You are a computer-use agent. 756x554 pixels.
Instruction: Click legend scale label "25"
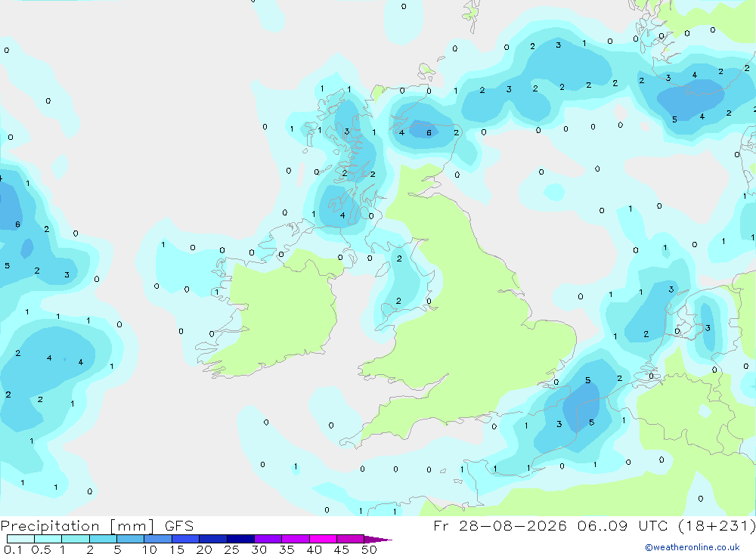point(232,549)
